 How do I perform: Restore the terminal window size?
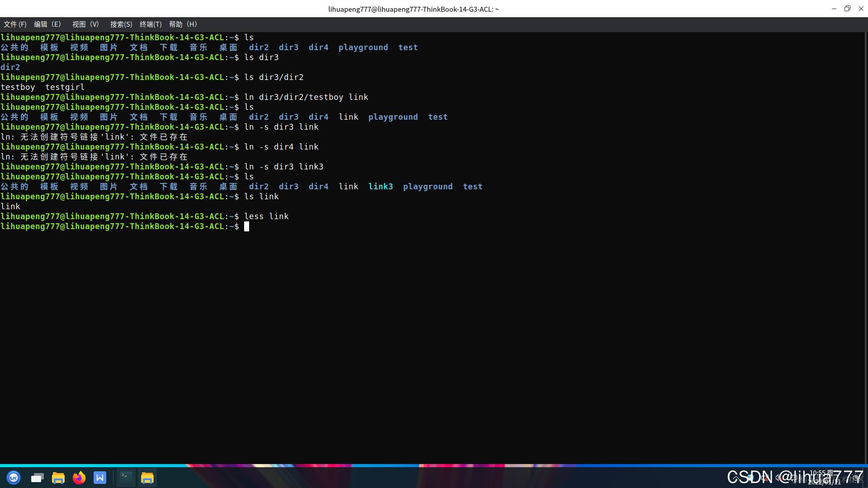pyautogui.click(x=847, y=9)
